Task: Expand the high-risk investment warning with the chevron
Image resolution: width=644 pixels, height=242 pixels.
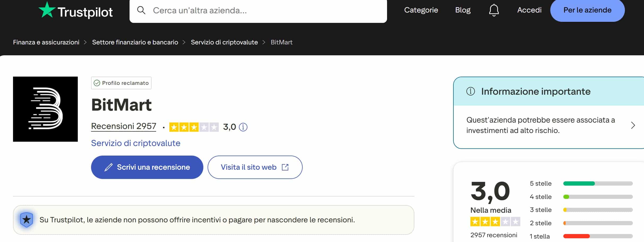Action: coord(633,125)
